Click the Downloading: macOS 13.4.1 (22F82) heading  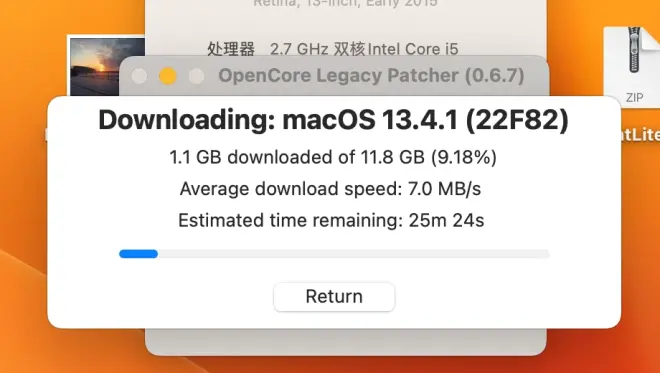click(333, 120)
